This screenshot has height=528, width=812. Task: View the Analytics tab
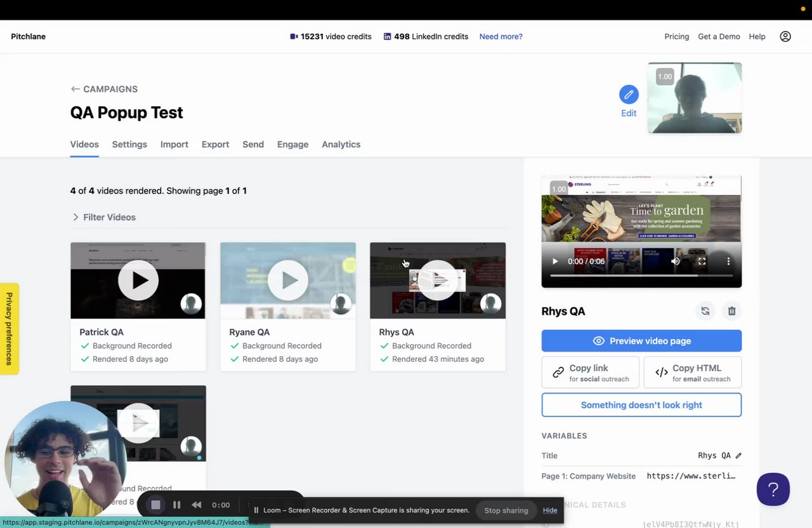pos(341,145)
